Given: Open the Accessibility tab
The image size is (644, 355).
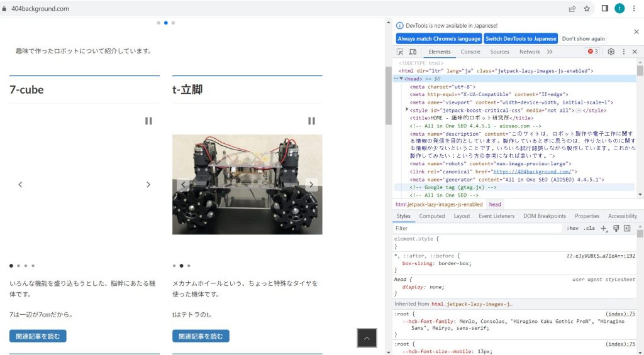Looking at the screenshot, I should pos(622,216).
